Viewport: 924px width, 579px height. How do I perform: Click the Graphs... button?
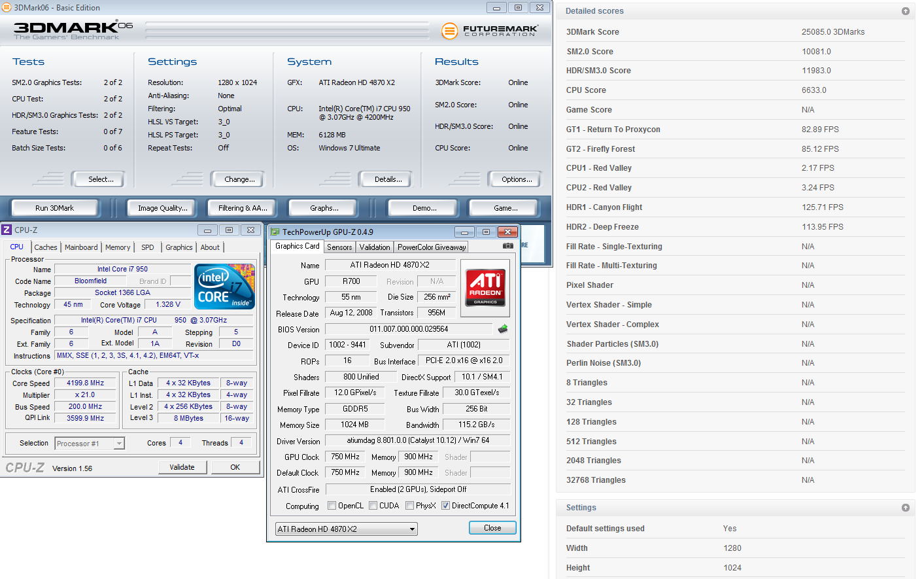324,208
